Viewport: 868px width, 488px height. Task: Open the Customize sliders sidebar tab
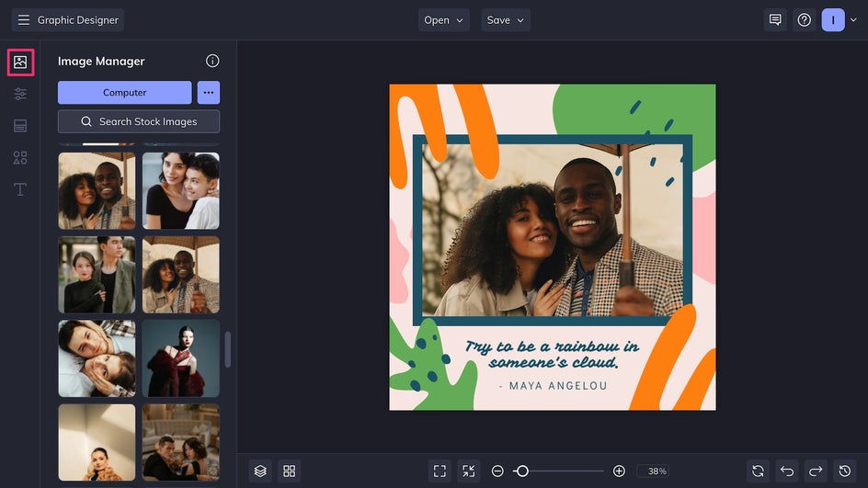point(20,94)
